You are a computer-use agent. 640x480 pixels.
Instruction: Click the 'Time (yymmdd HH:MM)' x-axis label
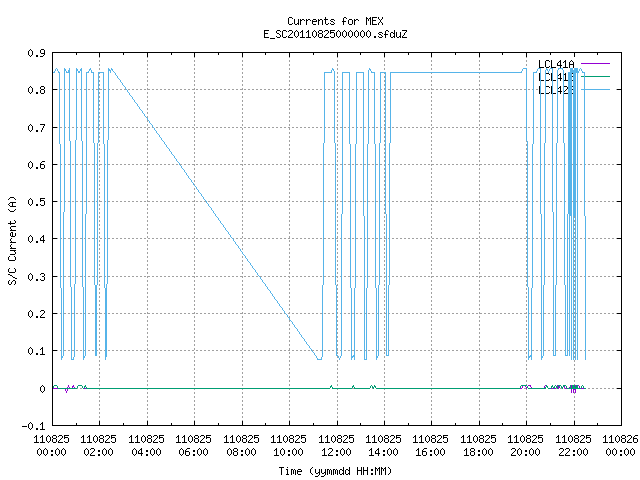point(335,471)
